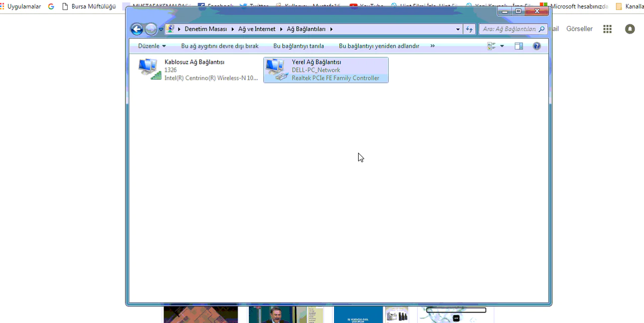The width and height of the screenshot is (644, 323).
Task: Click the Görseller link on the Google page
Action: (579, 29)
